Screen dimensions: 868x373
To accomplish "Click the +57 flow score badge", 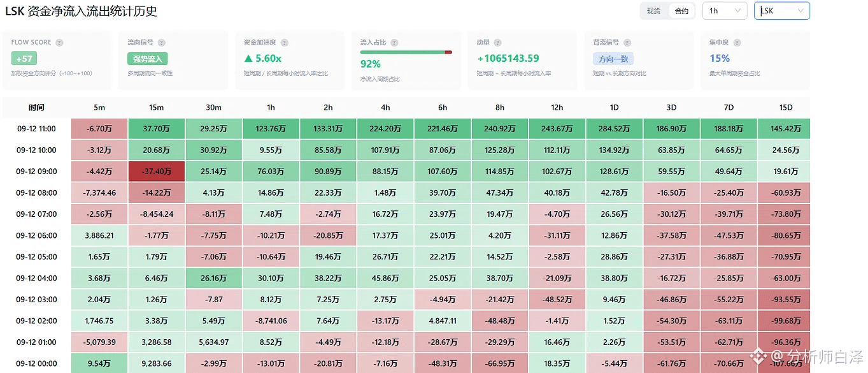I will pos(24,59).
